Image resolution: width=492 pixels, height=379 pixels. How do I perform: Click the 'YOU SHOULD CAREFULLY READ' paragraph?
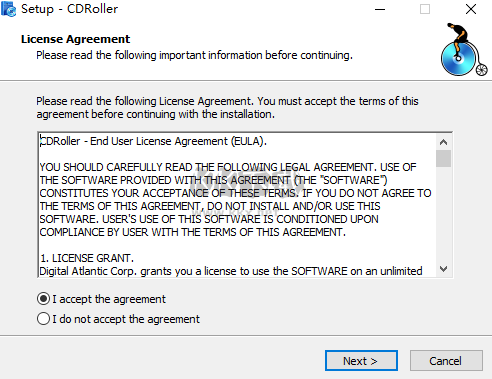coord(235,199)
